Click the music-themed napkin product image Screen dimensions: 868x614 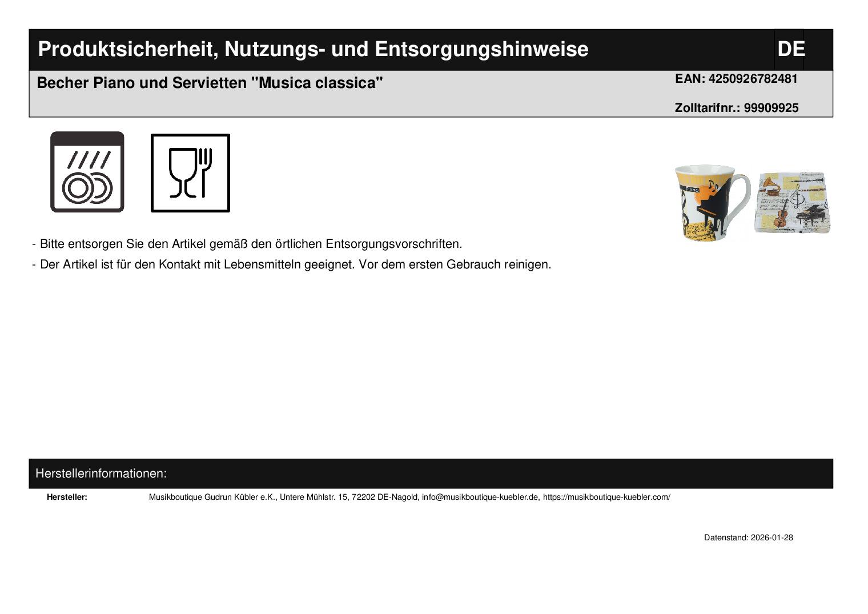[x=793, y=202]
